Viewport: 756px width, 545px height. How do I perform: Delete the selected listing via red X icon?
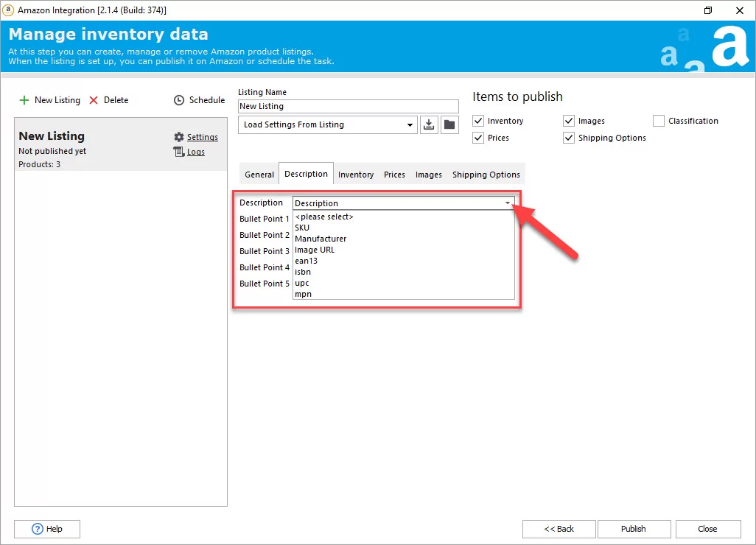coord(94,100)
